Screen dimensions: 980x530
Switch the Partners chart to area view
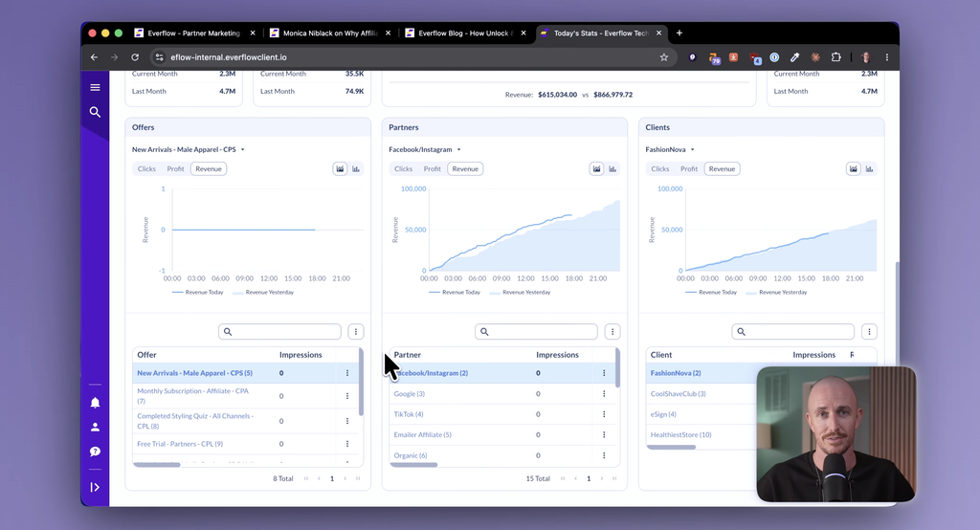point(597,168)
